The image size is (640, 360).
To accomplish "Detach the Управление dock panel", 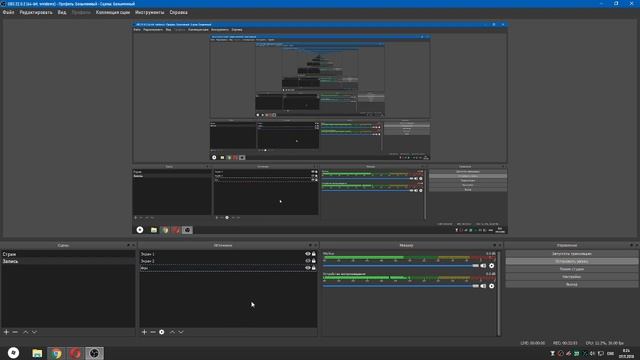I will [x=631, y=245].
